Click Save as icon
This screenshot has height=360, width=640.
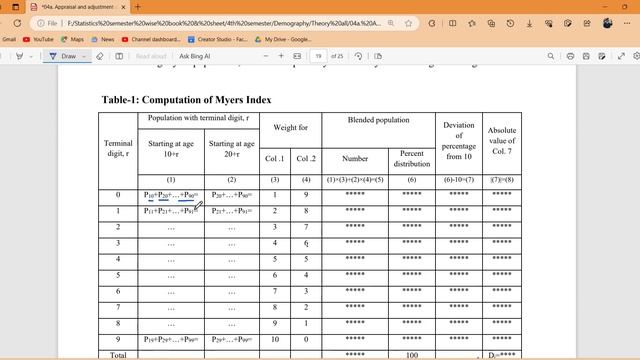point(602,56)
